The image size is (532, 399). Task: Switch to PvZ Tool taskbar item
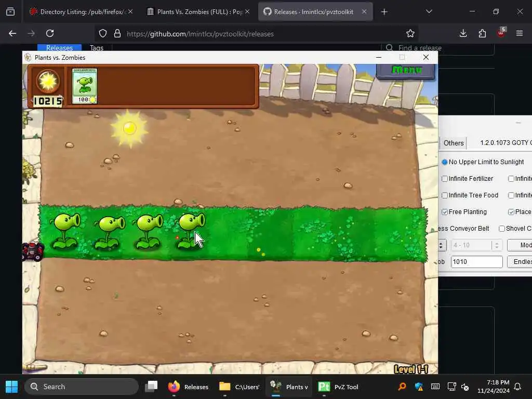click(x=338, y=387)
